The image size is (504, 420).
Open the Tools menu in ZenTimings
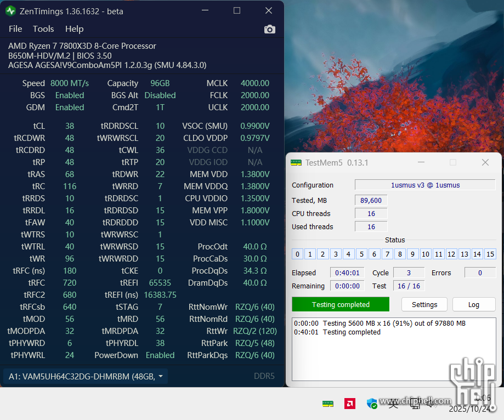[43, 29]
